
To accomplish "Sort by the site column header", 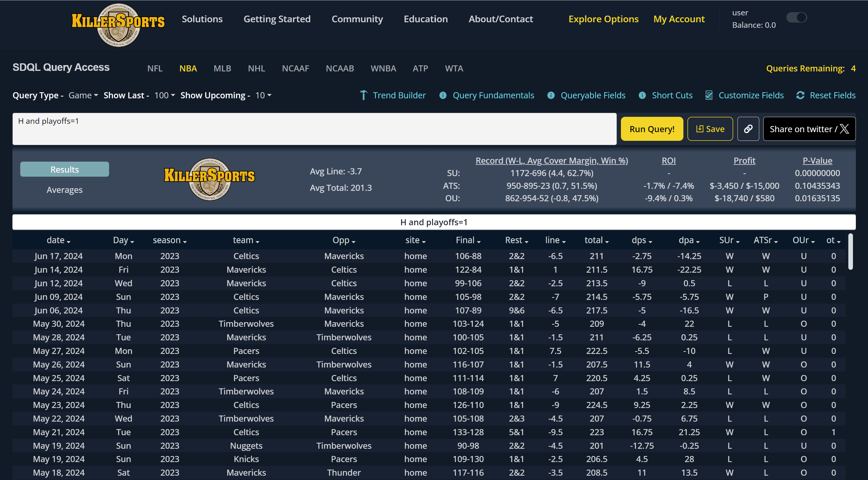I will 415,240.
